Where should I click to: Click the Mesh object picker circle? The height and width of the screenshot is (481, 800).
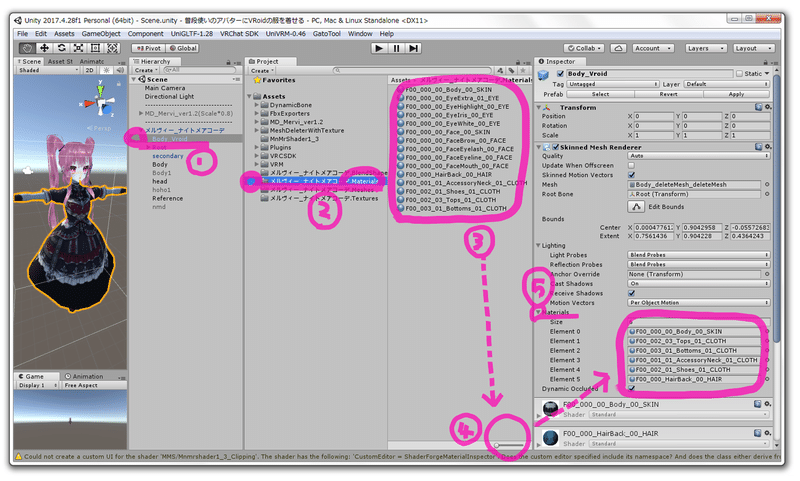pos(766,185)
